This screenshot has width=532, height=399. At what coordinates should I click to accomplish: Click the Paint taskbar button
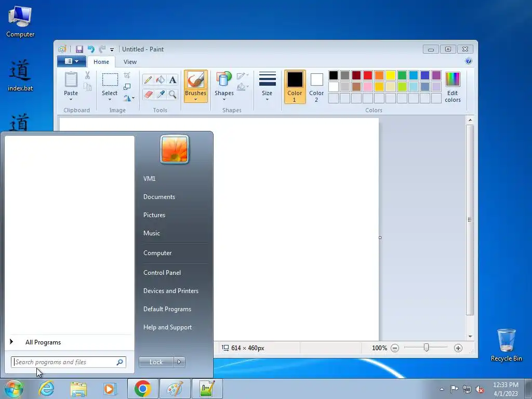175,389
